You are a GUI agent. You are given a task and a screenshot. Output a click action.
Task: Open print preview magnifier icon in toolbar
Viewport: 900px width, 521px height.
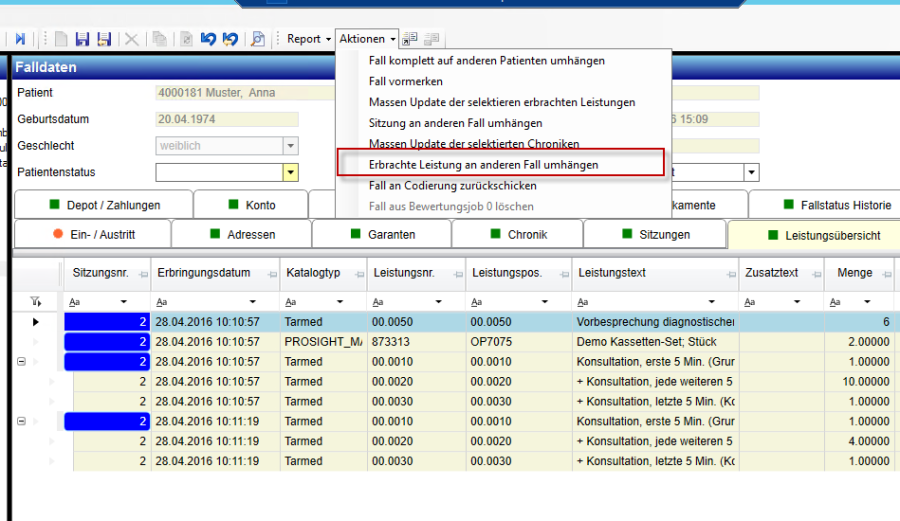[258, 39]
